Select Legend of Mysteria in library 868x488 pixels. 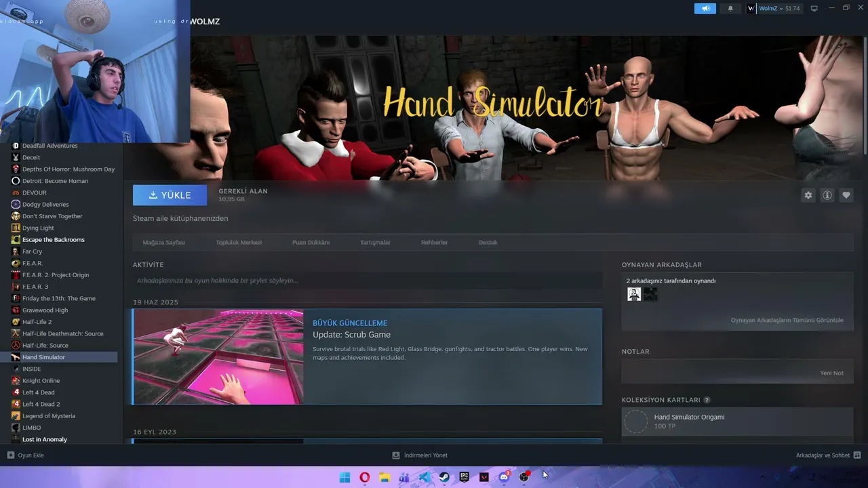(49, 416)
